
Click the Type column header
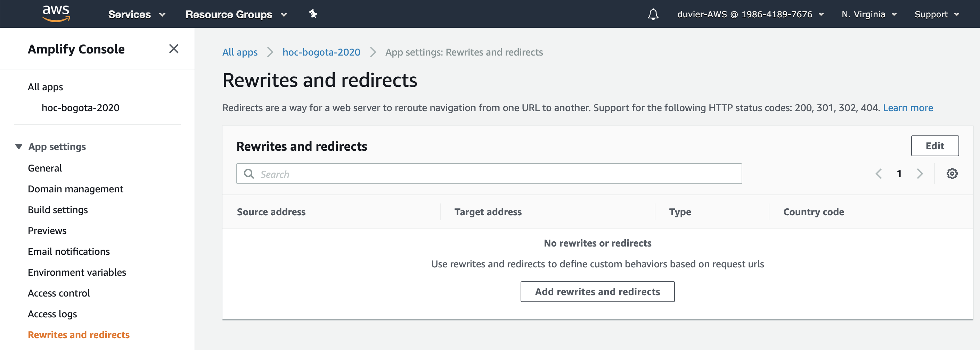point(680,212)
